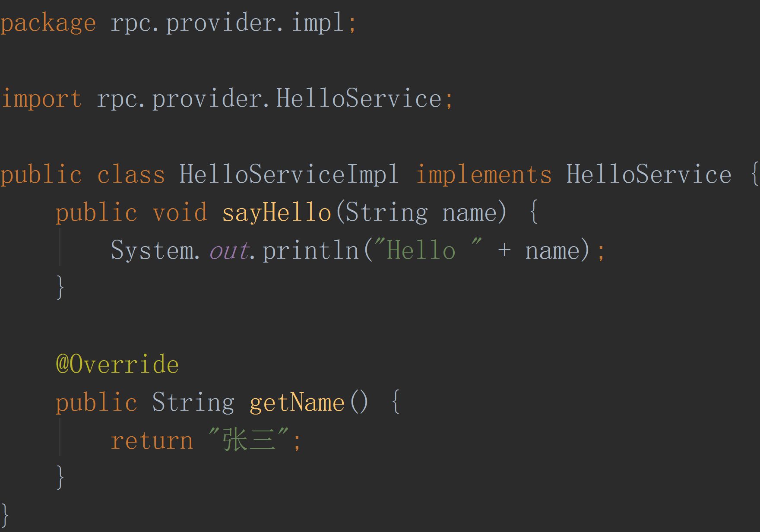Click the "class" keyword
This screenshot has width=760, height=532.
(131, 175)
